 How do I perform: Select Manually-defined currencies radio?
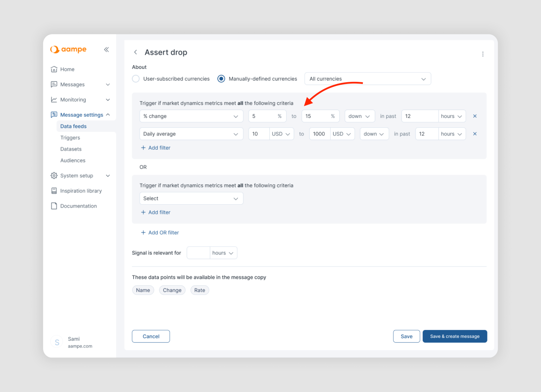pyautogui.click(x=221, y=79)
